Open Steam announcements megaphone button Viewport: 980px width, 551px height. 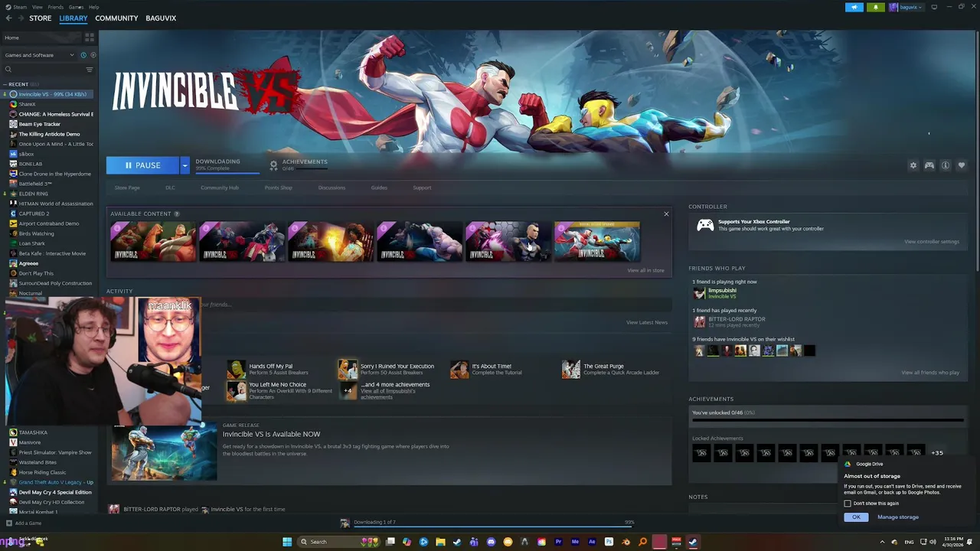[854, 7]
